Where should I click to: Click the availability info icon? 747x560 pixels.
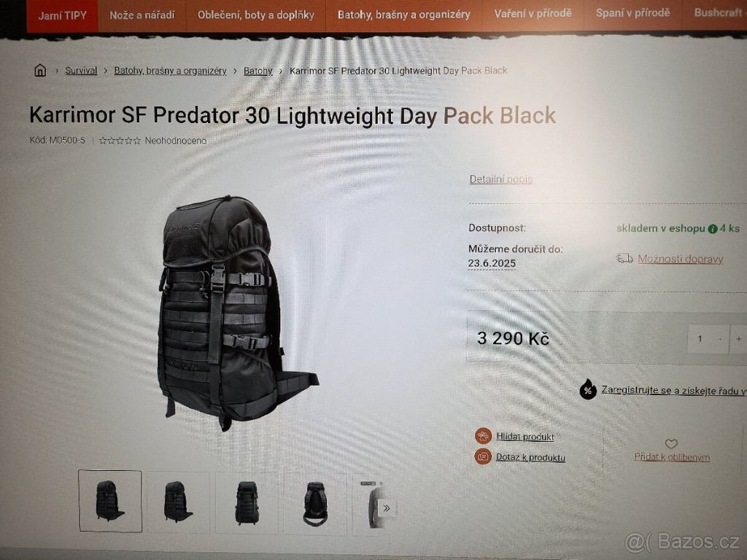tap(713, 229)
